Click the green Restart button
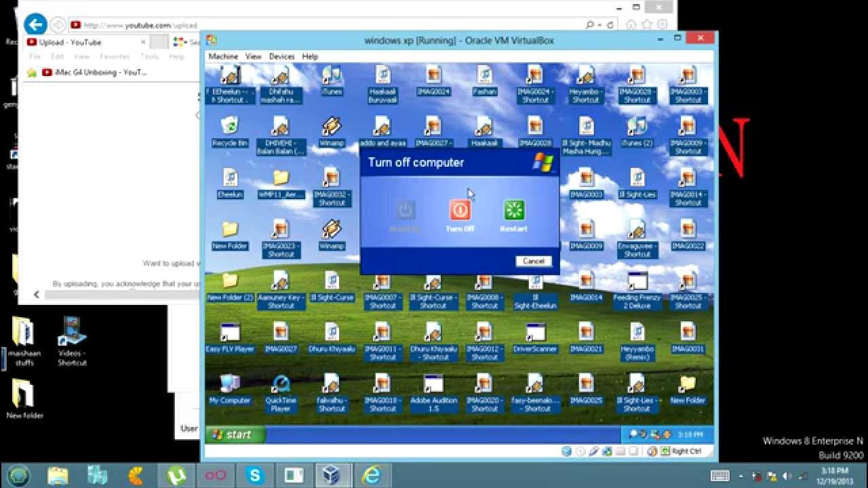This screenshot has width=868, height=488. (514, 211)
